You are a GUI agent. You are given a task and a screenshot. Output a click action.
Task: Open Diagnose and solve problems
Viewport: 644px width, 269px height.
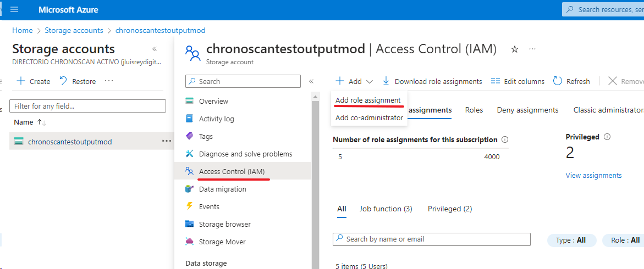(245, 154)
